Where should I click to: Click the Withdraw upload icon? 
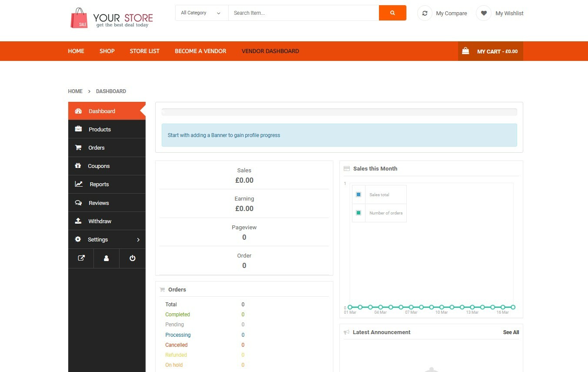tap(78, 221)
